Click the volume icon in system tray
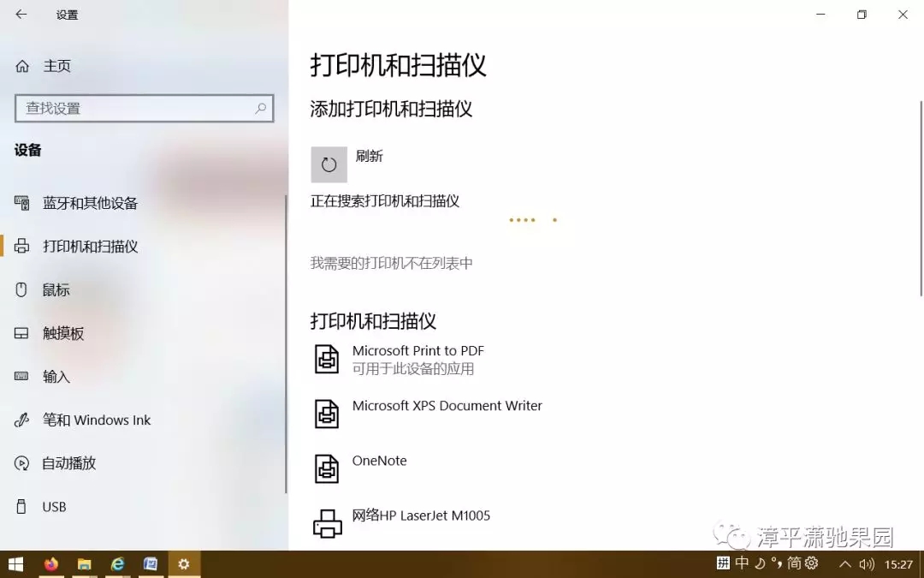The width and height of the screenshot is (924, 578). pyautogui.click(x=866, y=564)
